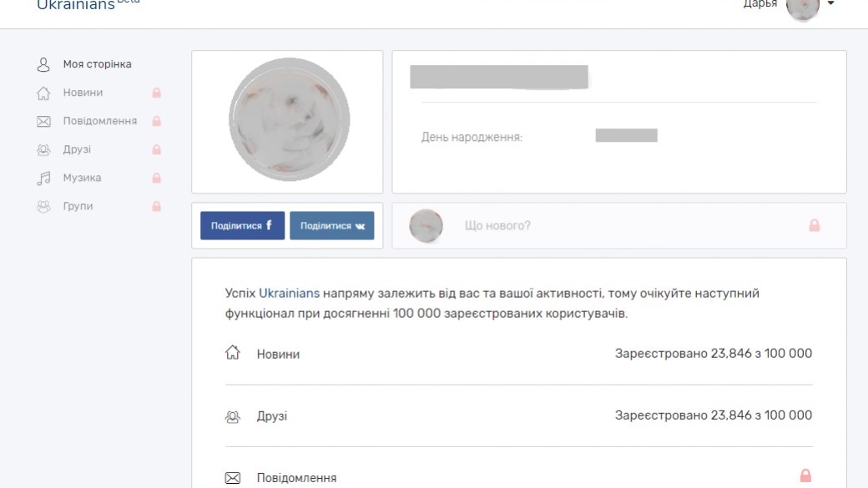This screenshot has height=488, width=868.
Task: Click the lock icon beside sidebar Групи
Action: click(156, 206)
